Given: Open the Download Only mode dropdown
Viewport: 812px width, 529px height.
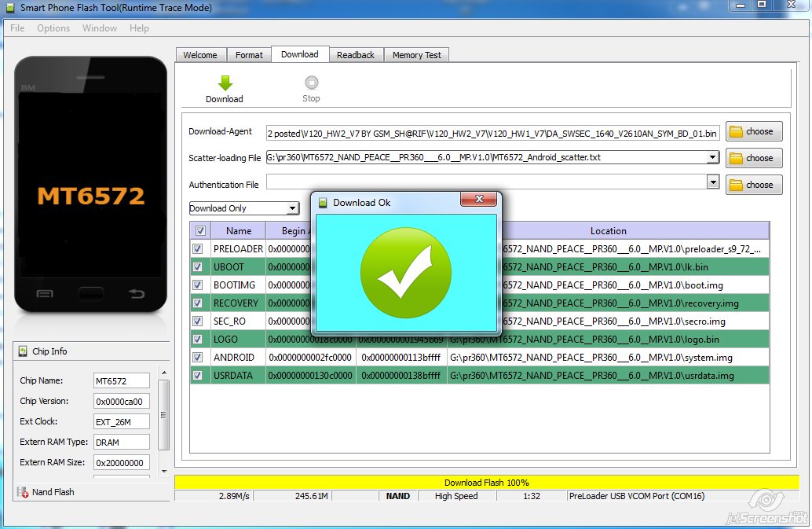Looking at the screenshot, I should pos(293,208).
